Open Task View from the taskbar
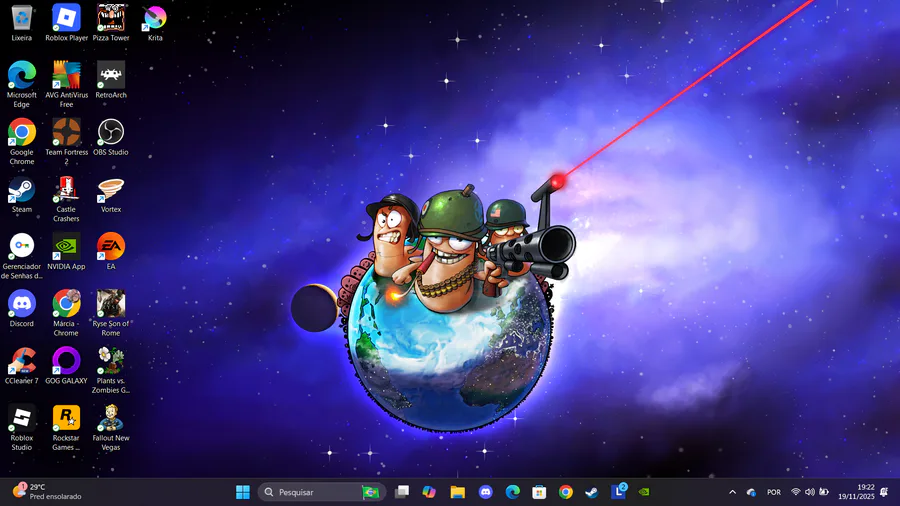 click(x=402, y=492)
